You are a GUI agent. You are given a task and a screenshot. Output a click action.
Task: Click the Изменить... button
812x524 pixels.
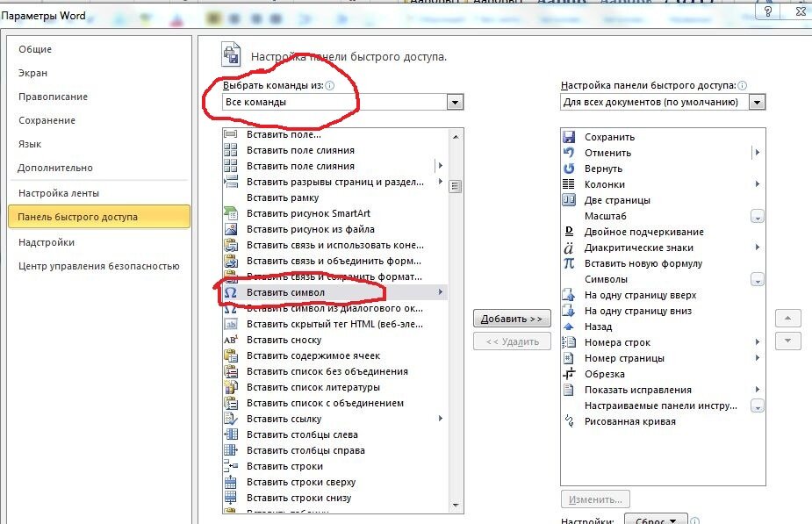(x=595, y=499)
